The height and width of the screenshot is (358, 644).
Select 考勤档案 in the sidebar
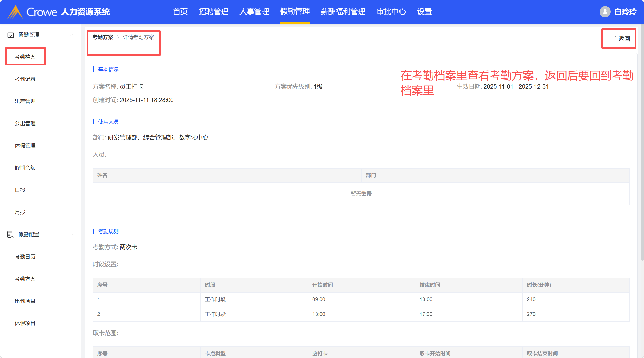click(x=25, y=57)
